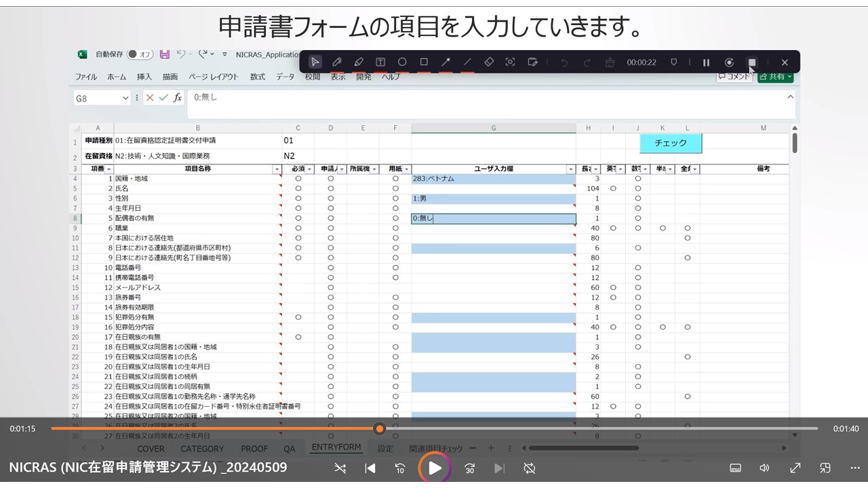Pick the eraser tool in the recording toolbar

tap(489, 62)
